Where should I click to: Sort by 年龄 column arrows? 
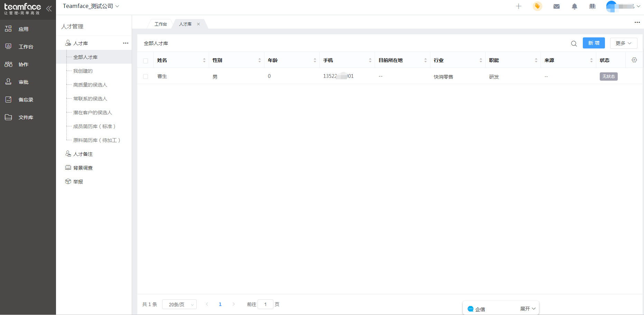[315, 60]
